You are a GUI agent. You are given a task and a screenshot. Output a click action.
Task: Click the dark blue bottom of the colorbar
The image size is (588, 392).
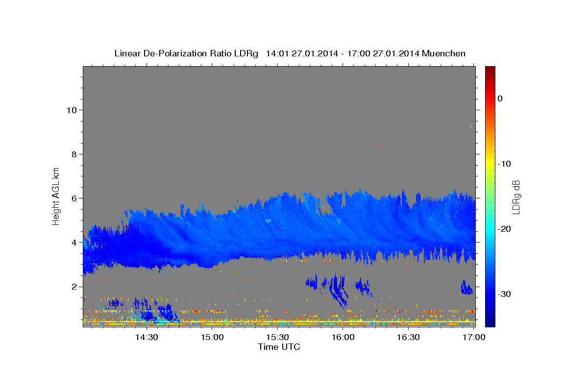[490, 321]
